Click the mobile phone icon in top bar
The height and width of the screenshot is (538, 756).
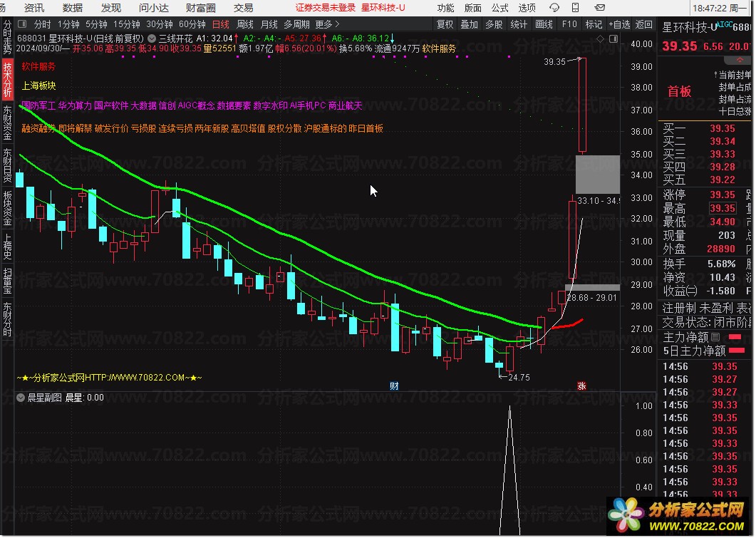[575, 8]
